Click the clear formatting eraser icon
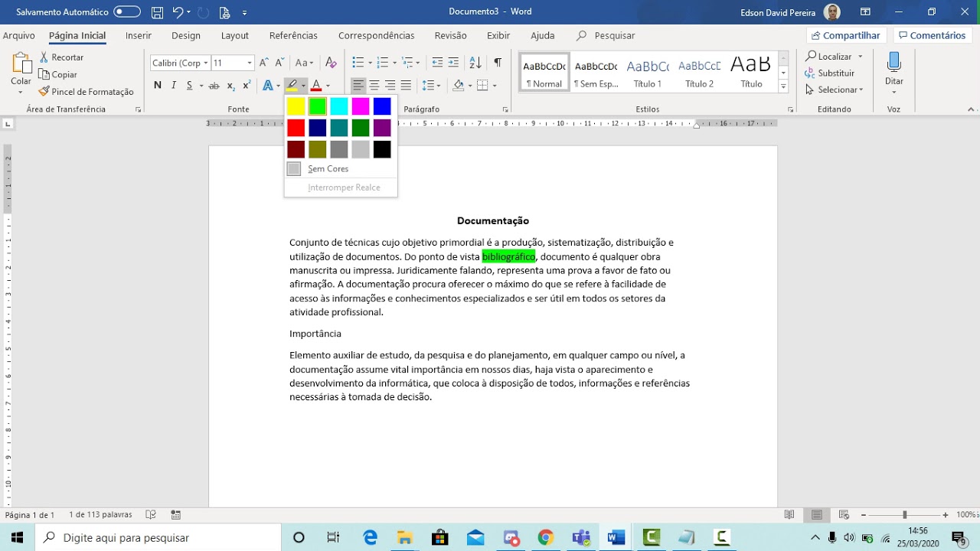This screenshot has width=980, height=551. [331, 63]
